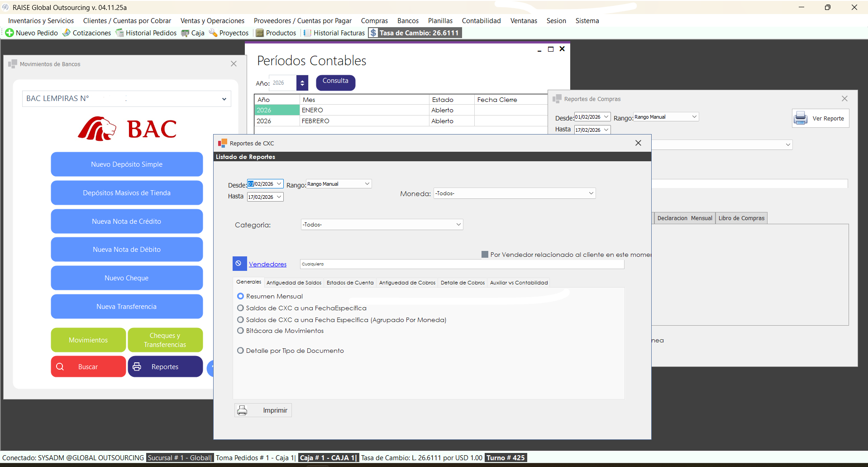This screenshot has width=868, height=467.
Task: Open the Contabilidad menu
Action: point(481,21)
